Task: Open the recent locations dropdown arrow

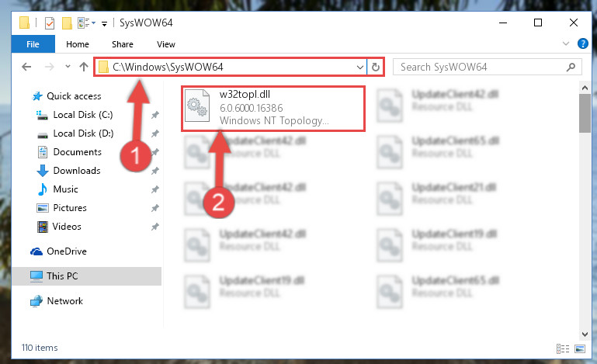Action: click(x=68, y=67)
